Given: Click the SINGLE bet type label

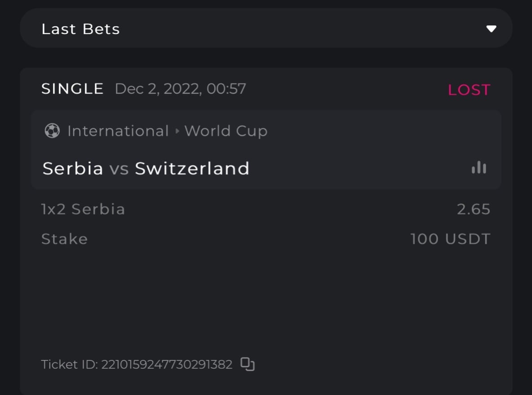Looking at the screenshot, I should (72, 89).
